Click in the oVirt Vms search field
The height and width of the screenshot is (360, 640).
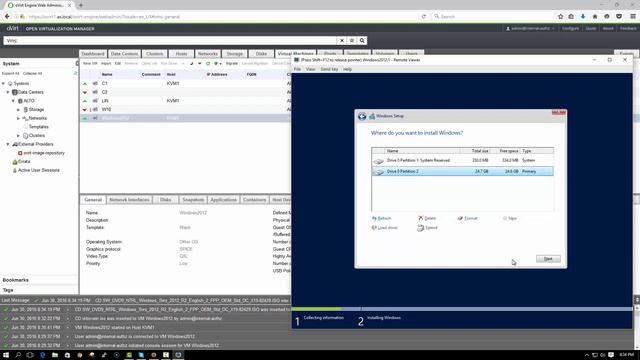pos(171,40)
